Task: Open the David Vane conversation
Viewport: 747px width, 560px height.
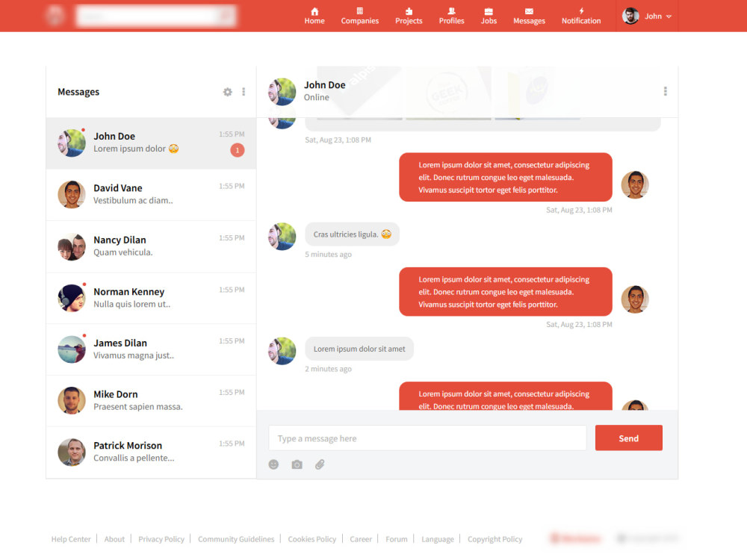Action: coord(151,195)
